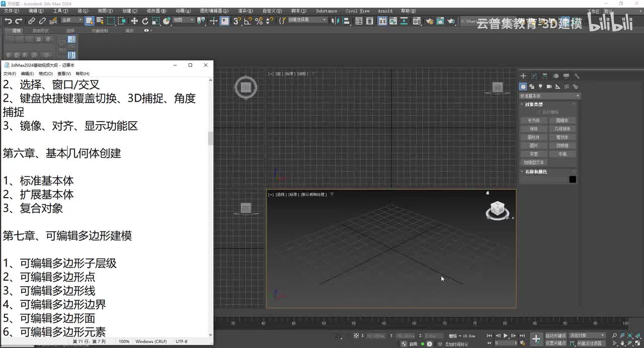Open the Render Setup icon

click(429, 21)
